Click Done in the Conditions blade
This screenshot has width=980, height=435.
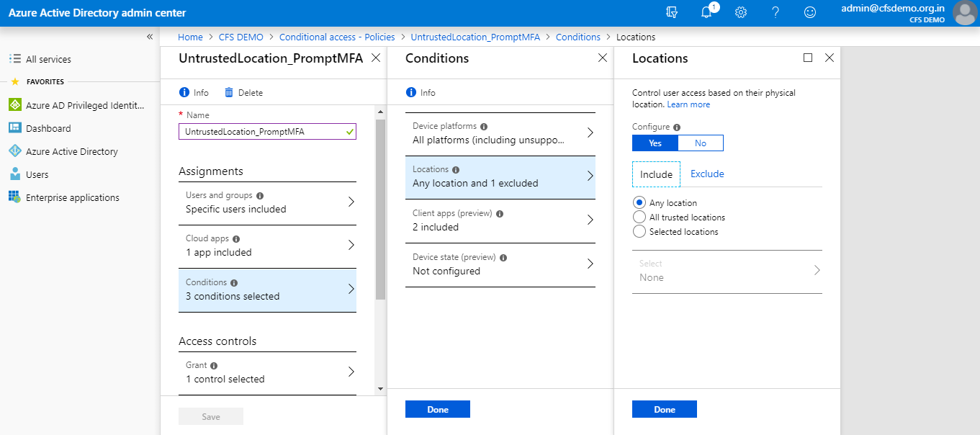point(438,409)
